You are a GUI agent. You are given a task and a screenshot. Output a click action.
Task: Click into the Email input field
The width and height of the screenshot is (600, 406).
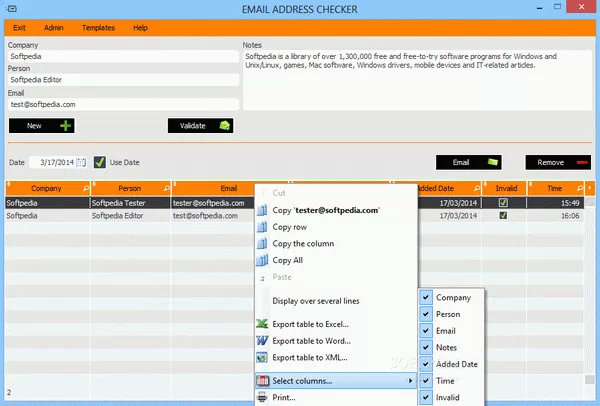pyautogui.click(x=122, y=104)
